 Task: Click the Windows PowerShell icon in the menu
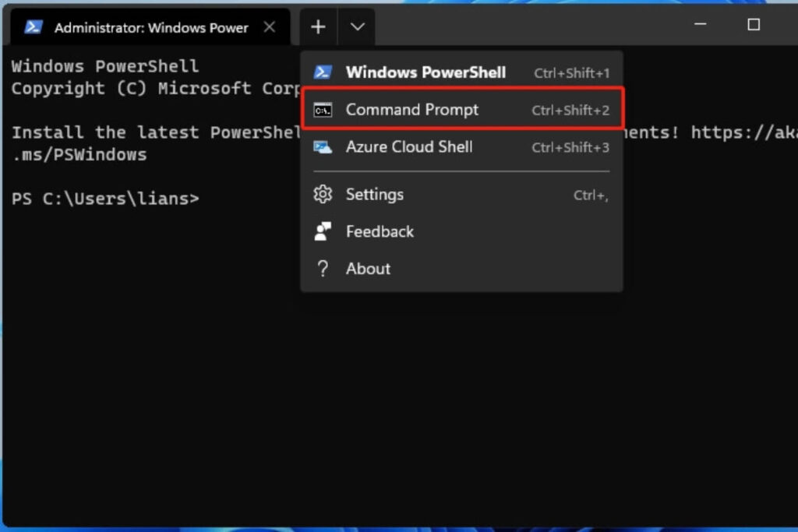(x=322, y=72)
